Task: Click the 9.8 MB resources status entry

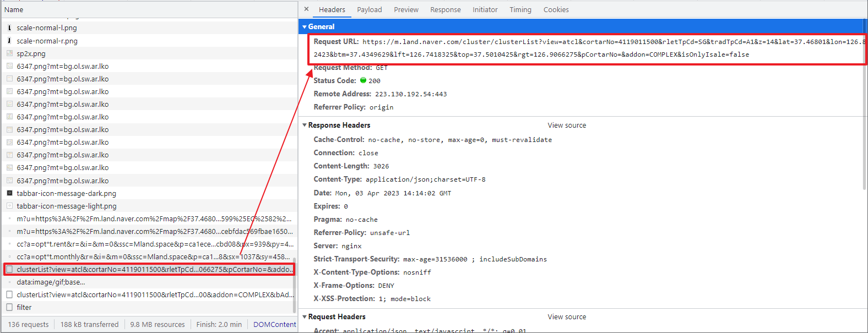Action: tap(158, 324)
